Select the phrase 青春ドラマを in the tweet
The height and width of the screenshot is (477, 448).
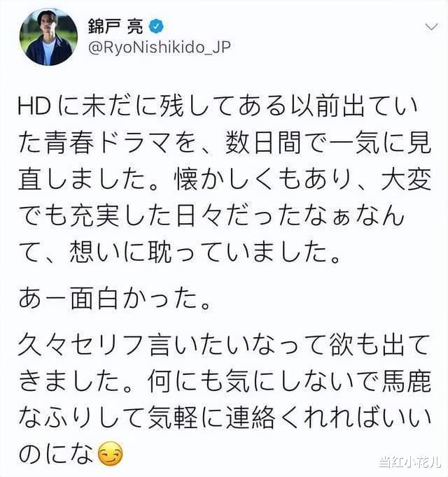(x=120, y=143)
